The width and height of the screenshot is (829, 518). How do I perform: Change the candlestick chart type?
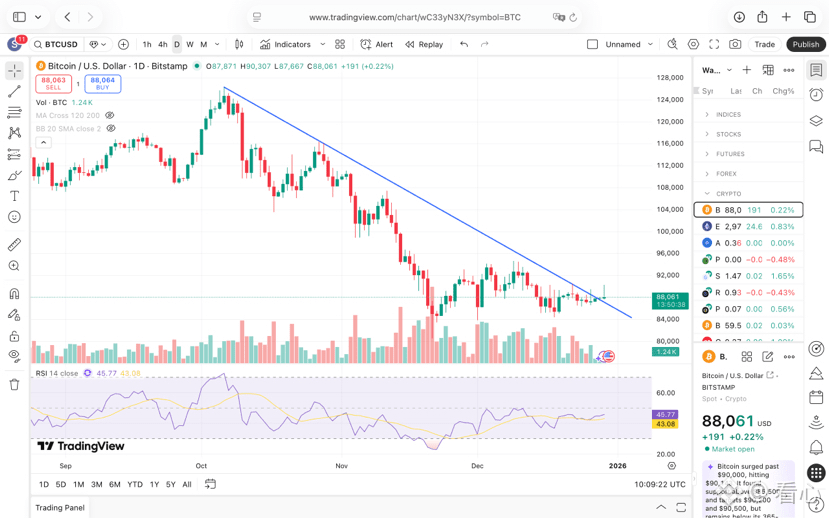tap(239, 44)
